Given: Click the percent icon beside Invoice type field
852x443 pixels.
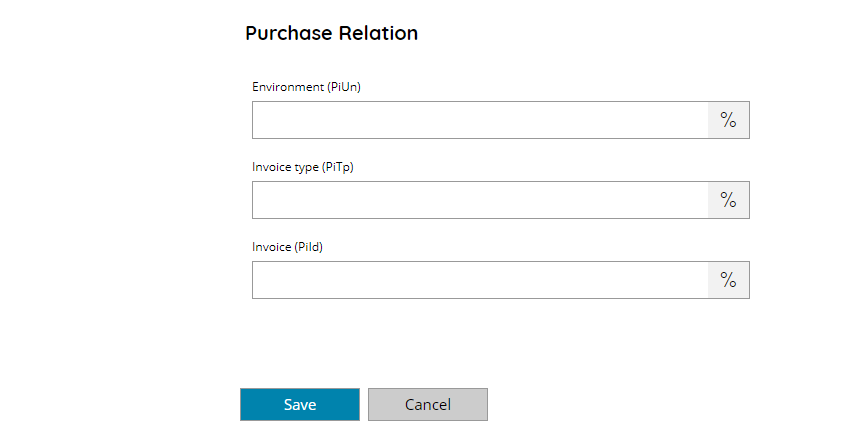Looking at the screenshot, I should click(728, 200).
